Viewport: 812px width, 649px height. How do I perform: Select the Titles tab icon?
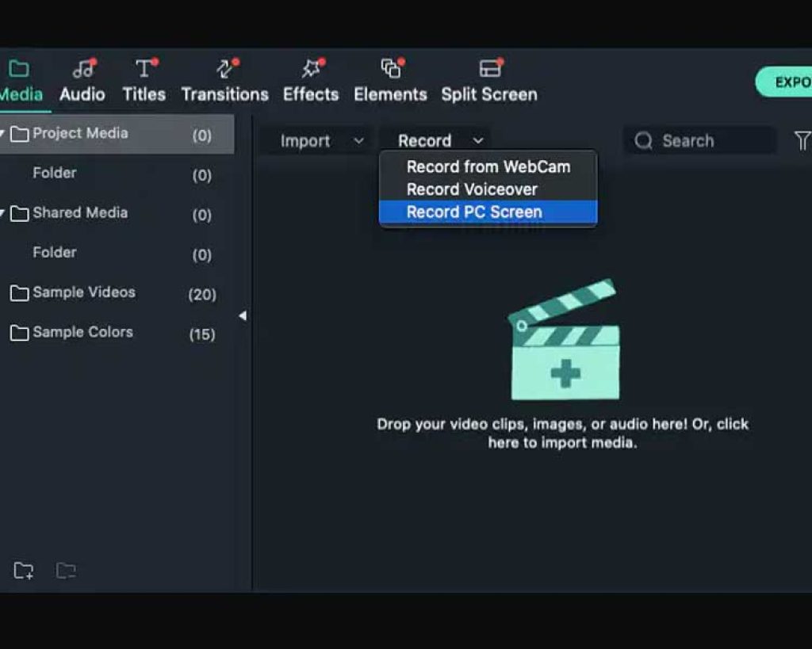144,70
